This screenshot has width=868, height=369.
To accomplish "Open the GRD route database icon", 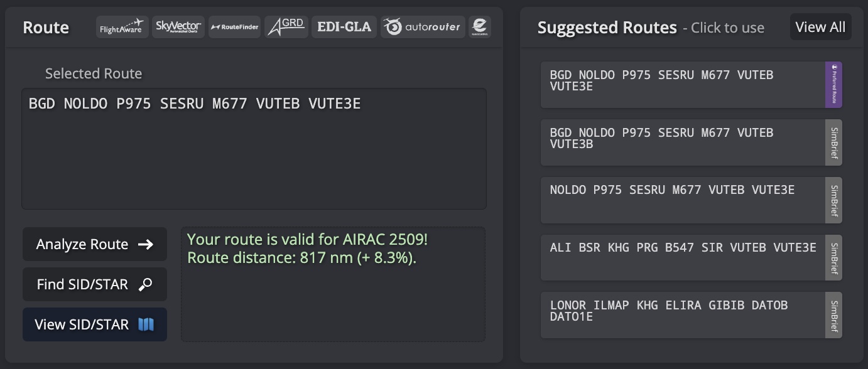I will 286,27.
